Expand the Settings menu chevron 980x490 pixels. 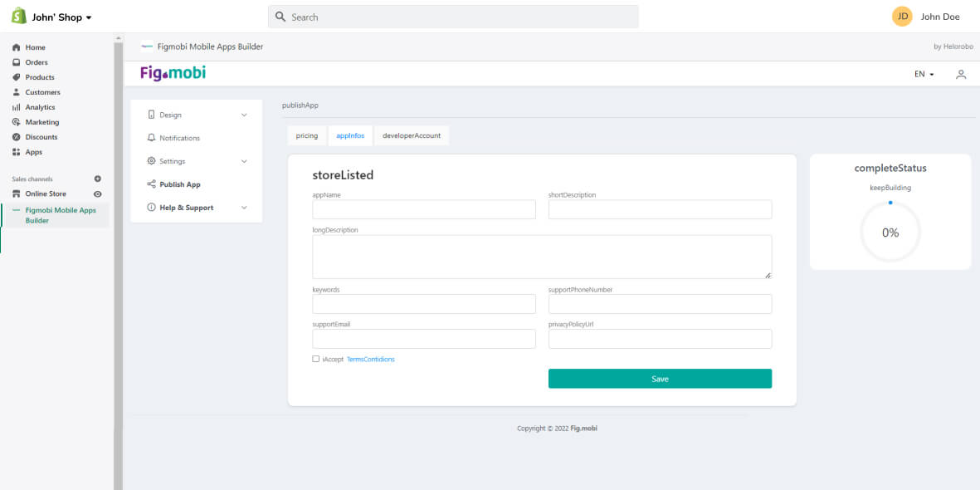point(244,161)
